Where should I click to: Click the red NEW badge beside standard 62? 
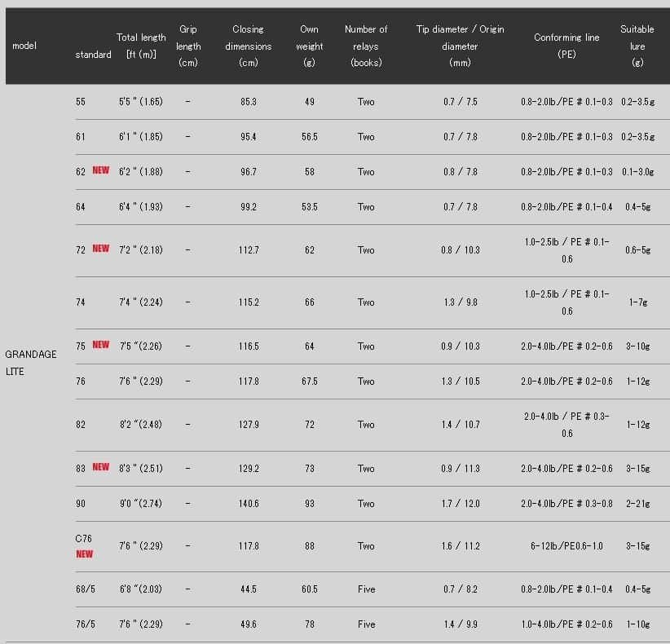click(101, 170)
